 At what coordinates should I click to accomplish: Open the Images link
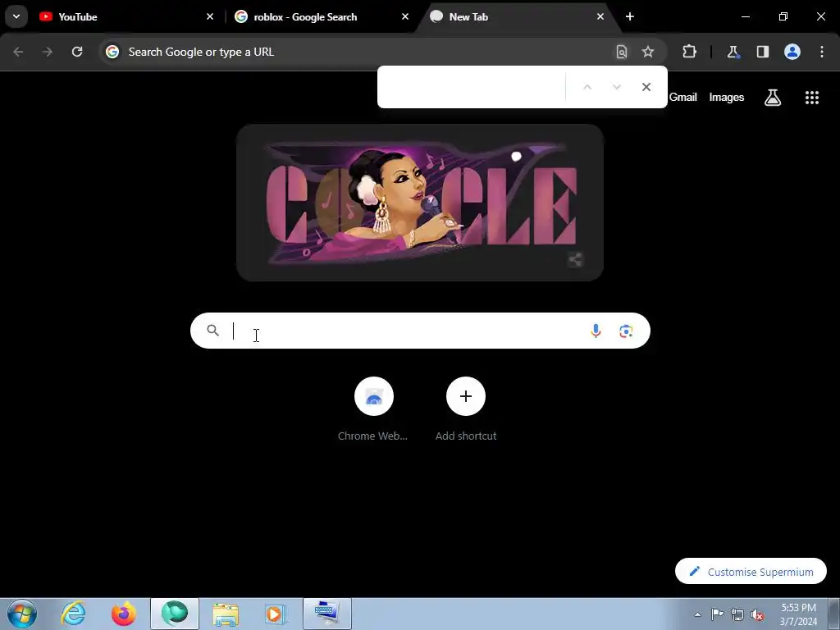click(727, 98)
